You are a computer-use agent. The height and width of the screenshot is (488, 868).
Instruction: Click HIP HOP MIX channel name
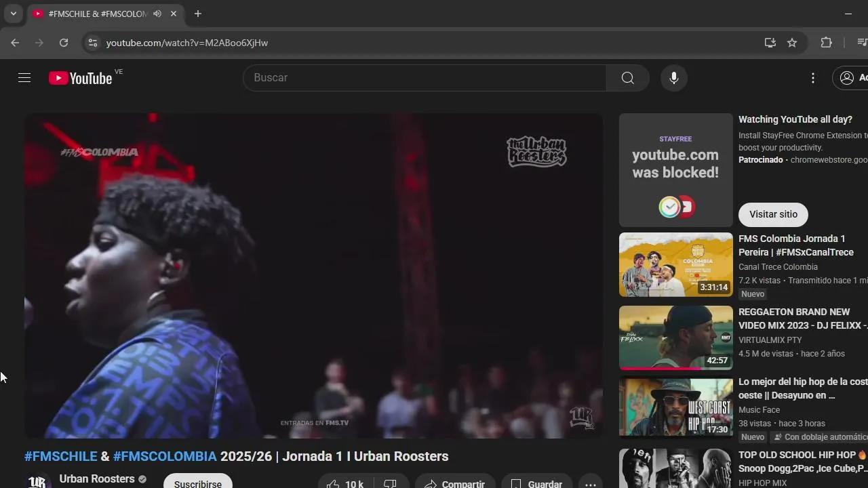(x=763, y=483)
